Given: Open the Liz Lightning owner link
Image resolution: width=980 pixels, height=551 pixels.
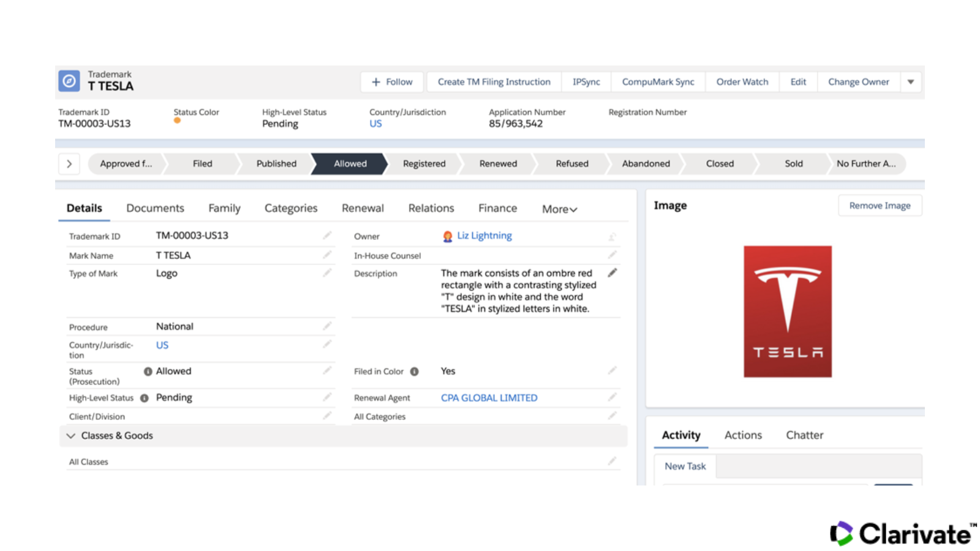Looking at the screenshot, I should tap(484, 236).
